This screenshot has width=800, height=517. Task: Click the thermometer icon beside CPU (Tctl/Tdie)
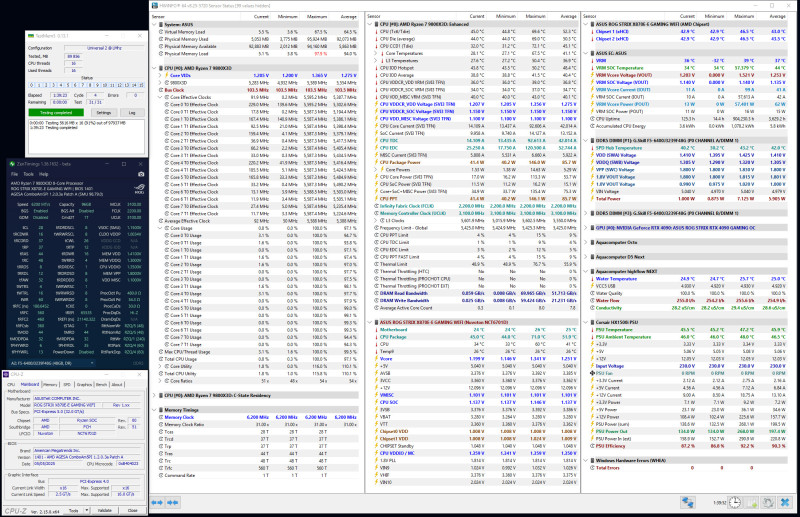tap(376, 32)
